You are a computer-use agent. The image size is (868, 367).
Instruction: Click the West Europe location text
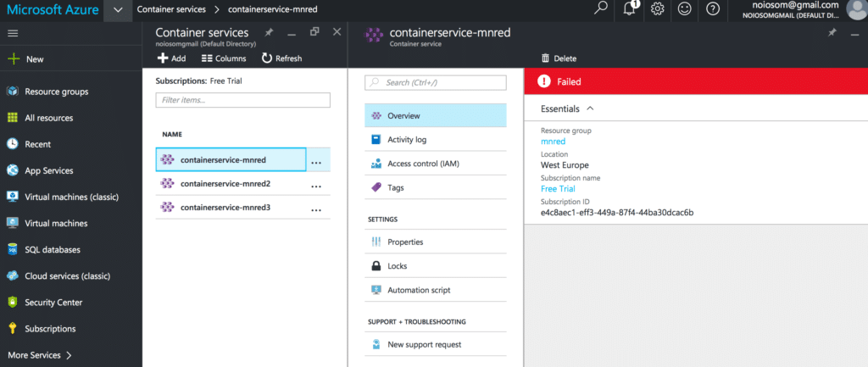pos(565,165)
